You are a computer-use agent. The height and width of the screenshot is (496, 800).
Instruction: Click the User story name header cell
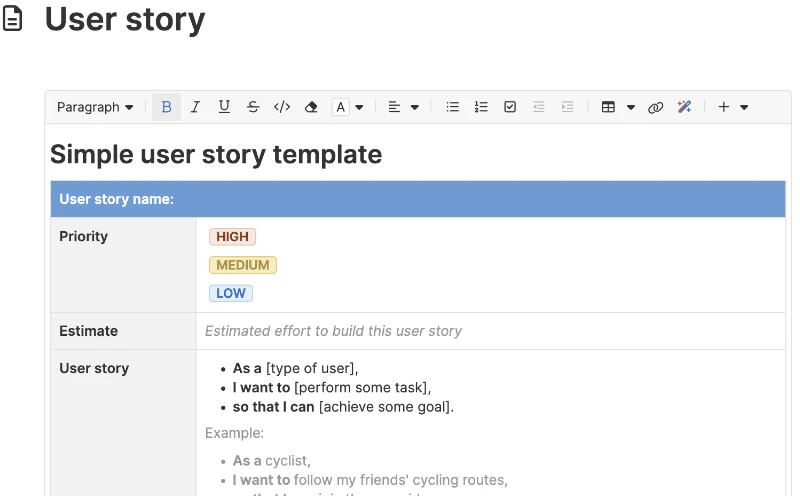(x=418, y=199)
